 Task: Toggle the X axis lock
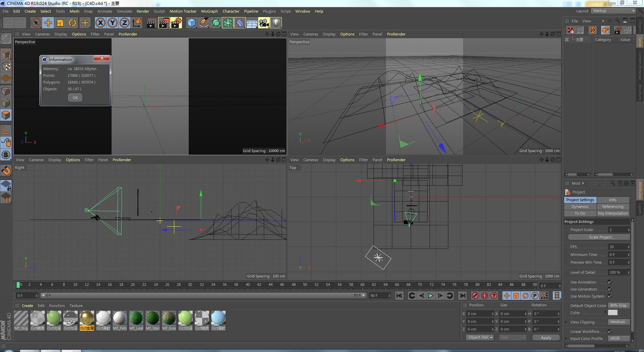[100, 23]
